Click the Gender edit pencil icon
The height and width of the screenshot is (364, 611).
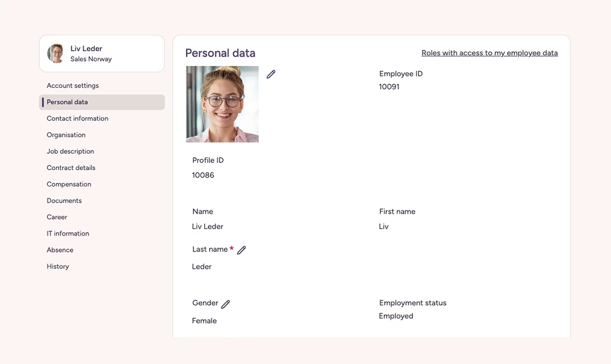tap(226, 304)
